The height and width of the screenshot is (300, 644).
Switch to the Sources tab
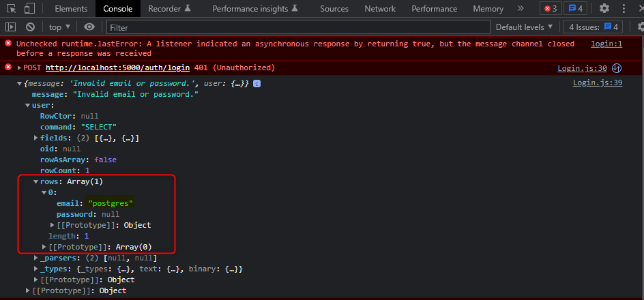[x=334, y=9]
